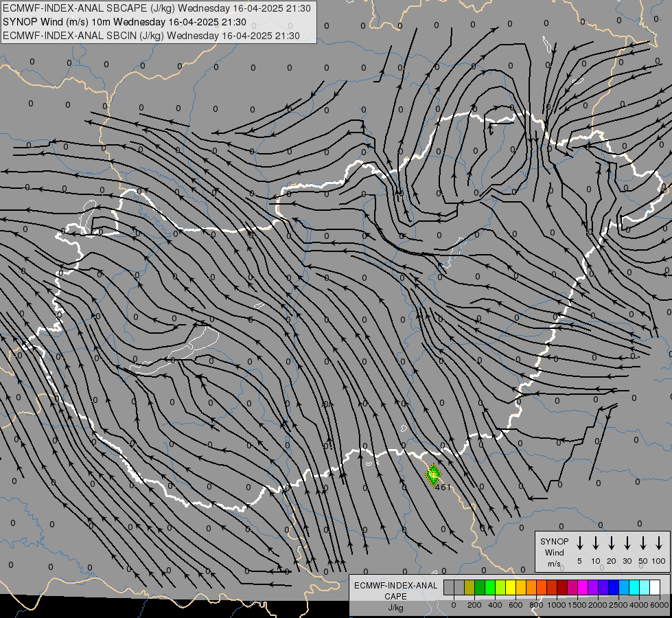
Task: Click the 2000 tick label on CAPE scale
Action: [598, 605]
